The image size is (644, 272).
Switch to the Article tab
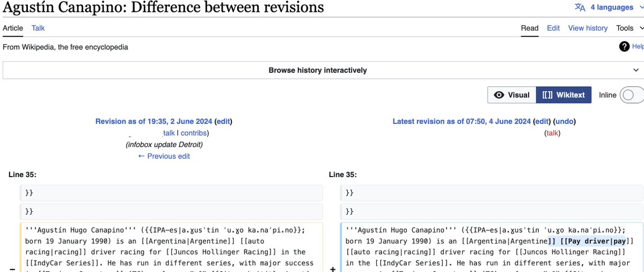[x=13, y=28]
